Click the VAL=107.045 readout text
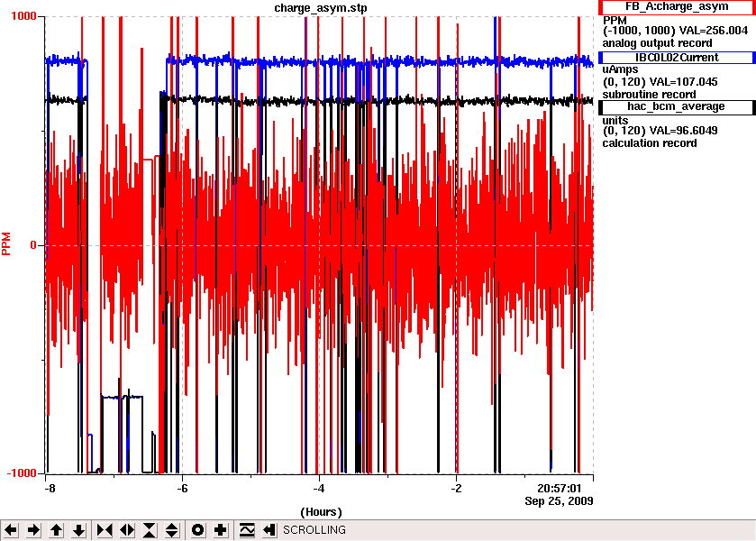The width and height of the screenshot is (756, 541). pos(684,82)
